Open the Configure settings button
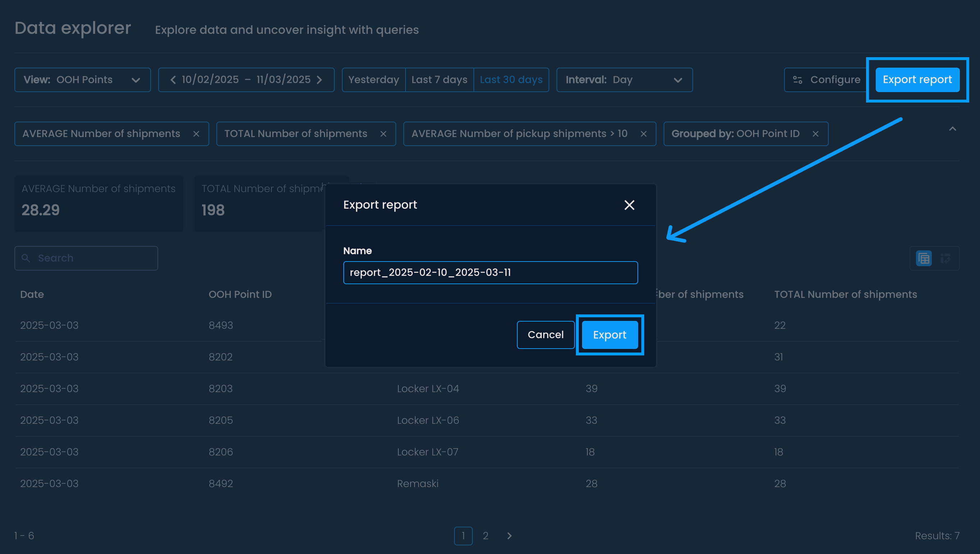This screenshot has height=554, width=980. coord(826,80)
